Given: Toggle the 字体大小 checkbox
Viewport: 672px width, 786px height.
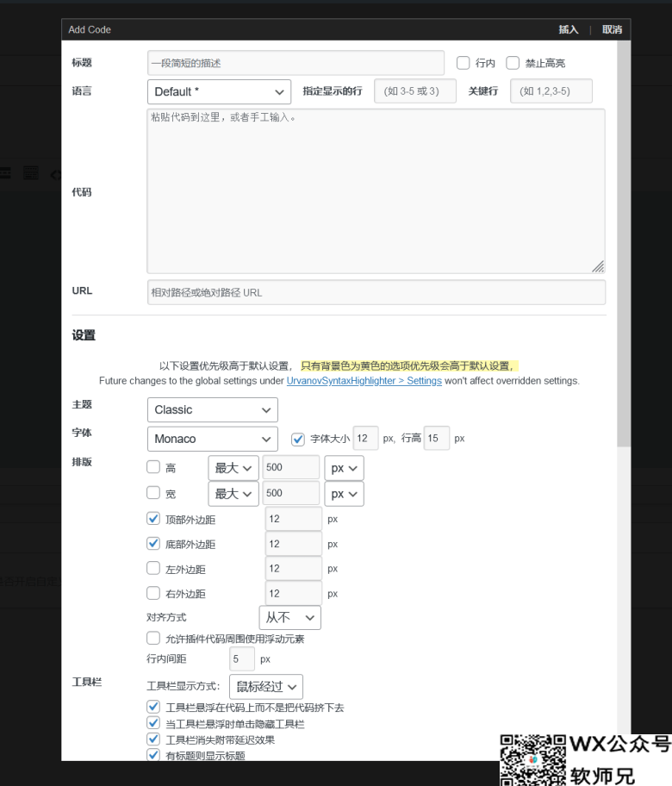Looking at the screenshot, I should [x=298, y=440].
